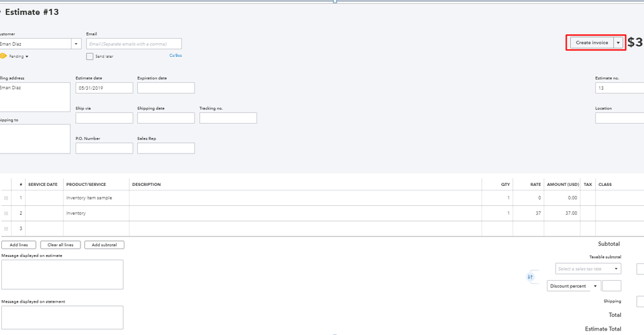
Task: Select the 0.00 amount cell
Action: click(x=562, y=198)
